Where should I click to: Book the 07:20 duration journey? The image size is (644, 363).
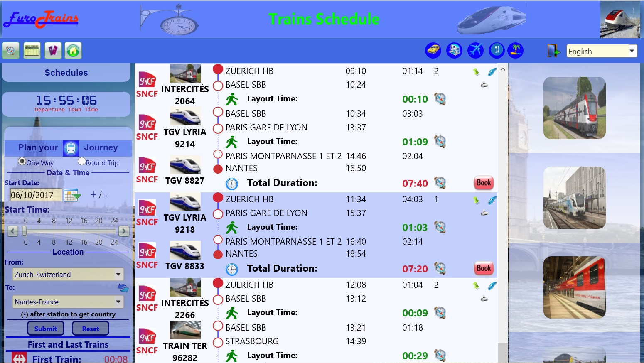coord(484,268)
